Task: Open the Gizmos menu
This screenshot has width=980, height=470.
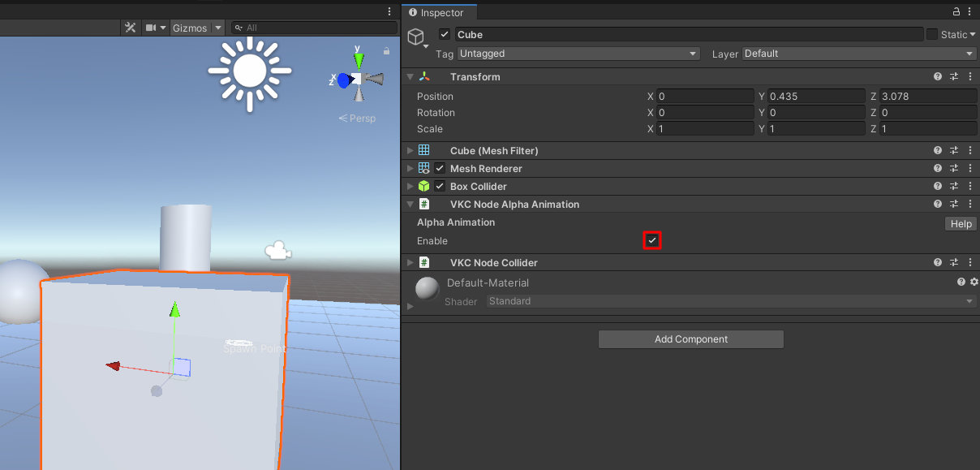Action: click(x=195, y=27)
